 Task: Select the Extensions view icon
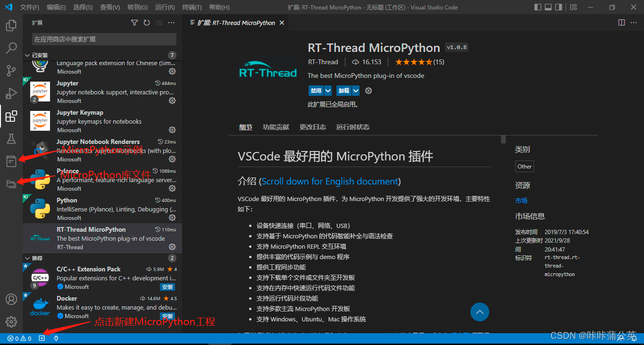(x=11, y=116)
